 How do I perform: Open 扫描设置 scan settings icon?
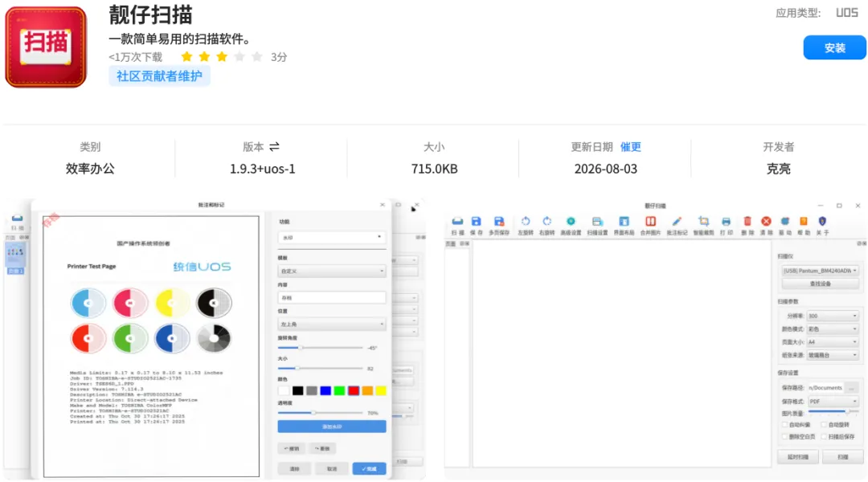(x=596, y=222)
